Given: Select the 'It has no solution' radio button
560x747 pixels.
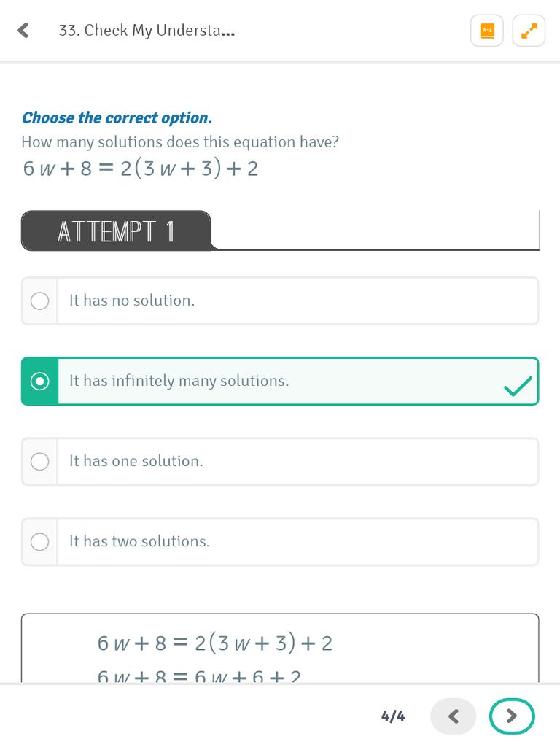Looking at the screenshot, I should (x=40, y=301).
